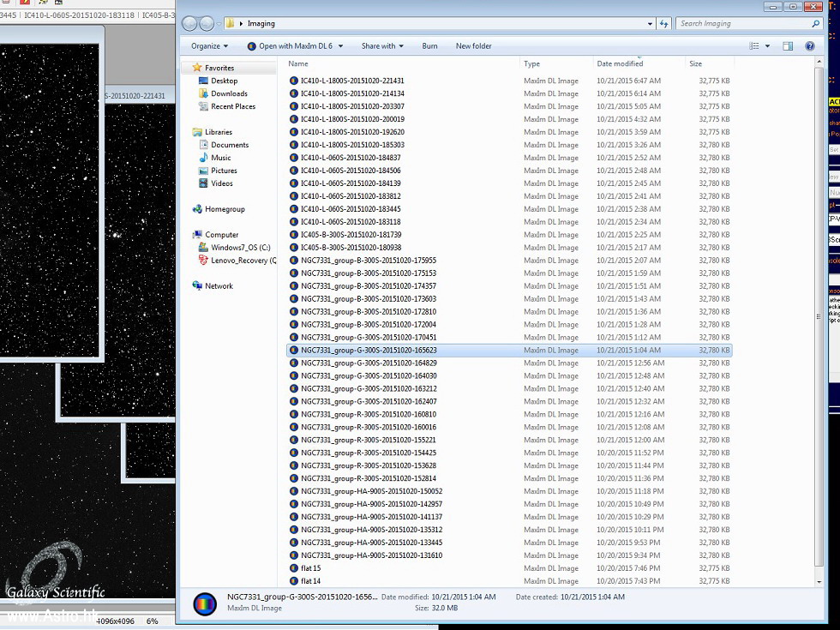The image size is (840, 630).
Task: Expand the Open with MaxIm DL 6 dropdown arrow
Action: tap(340, 46)
